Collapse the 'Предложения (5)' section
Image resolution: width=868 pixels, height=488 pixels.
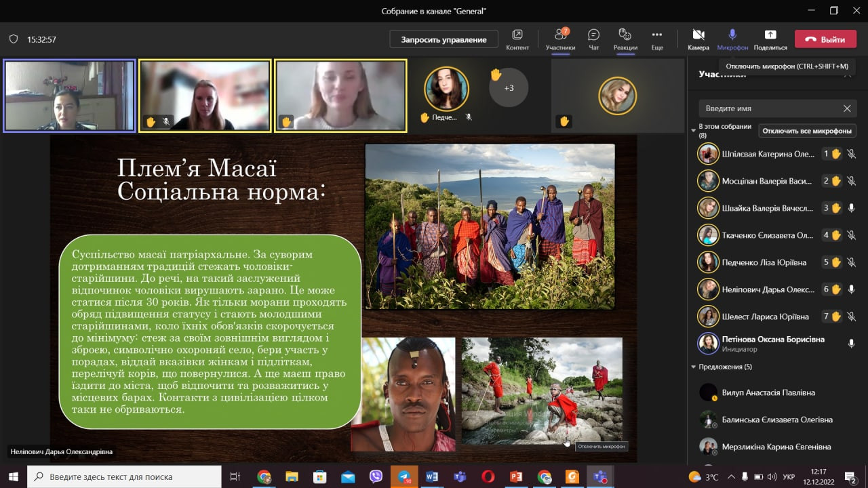(x=693, y=367)
